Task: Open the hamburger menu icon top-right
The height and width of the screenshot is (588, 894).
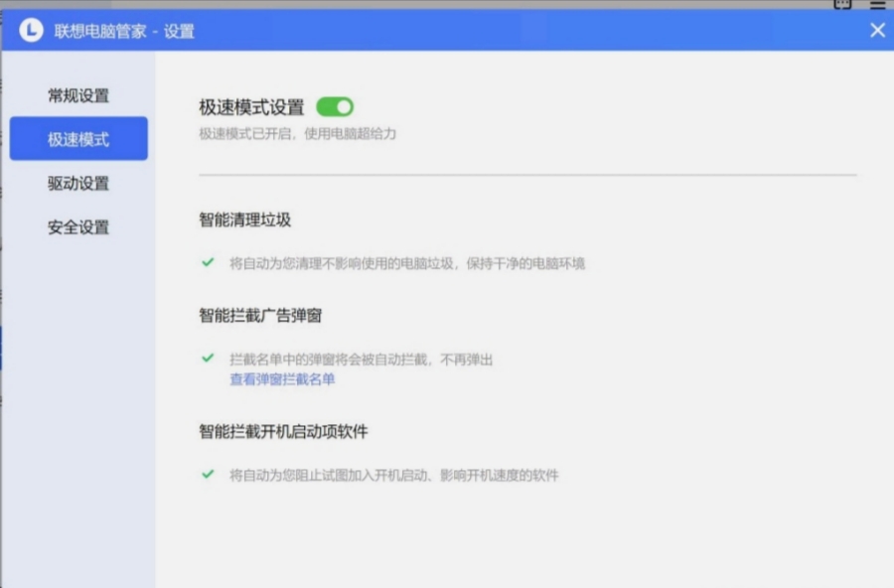Action: coord(878,5)
